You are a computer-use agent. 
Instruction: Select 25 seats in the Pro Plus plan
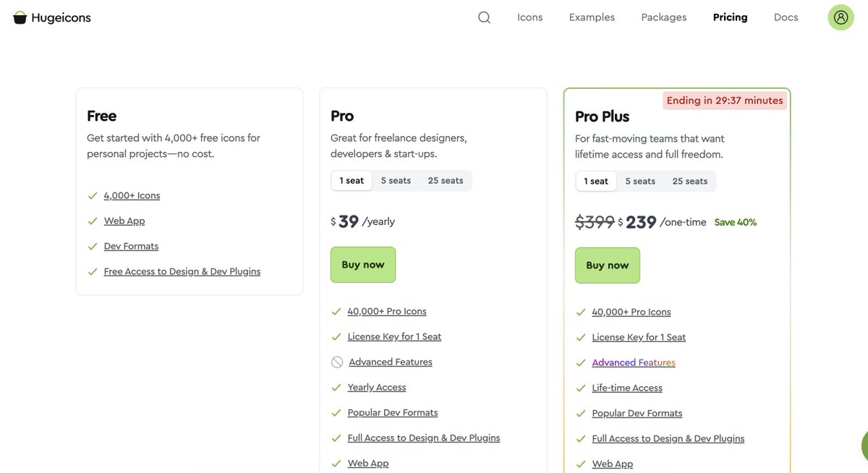(x=690, y=182)
